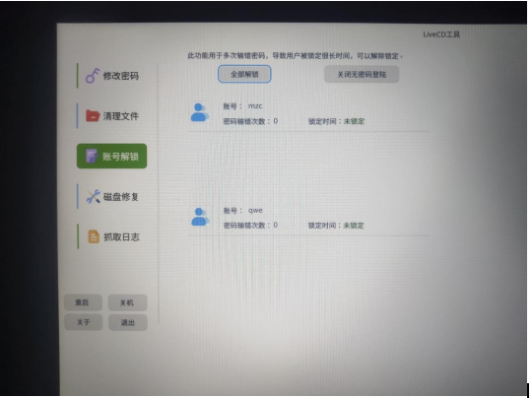Select the account name mzc
Viewport: 532px width, 398px height.
tap(255, 105)
